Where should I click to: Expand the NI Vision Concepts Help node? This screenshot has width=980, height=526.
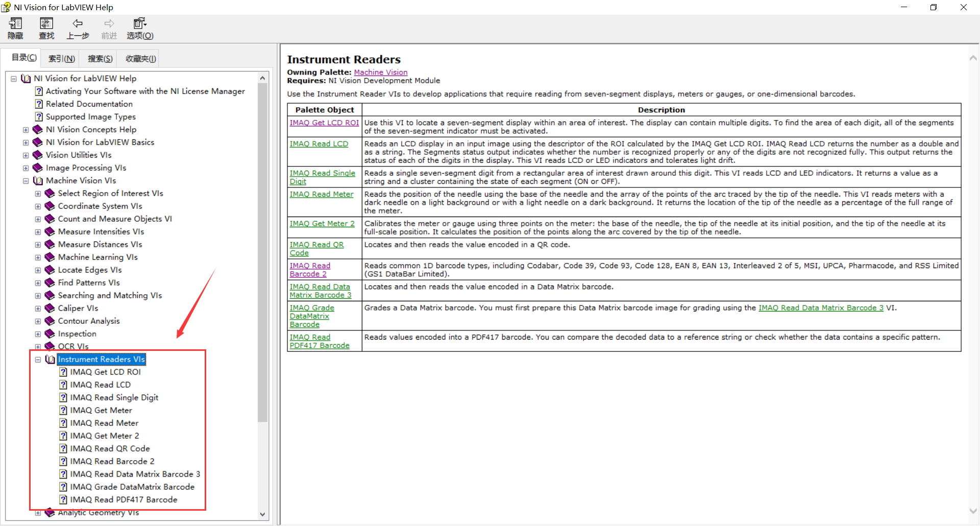pos(26,130)
